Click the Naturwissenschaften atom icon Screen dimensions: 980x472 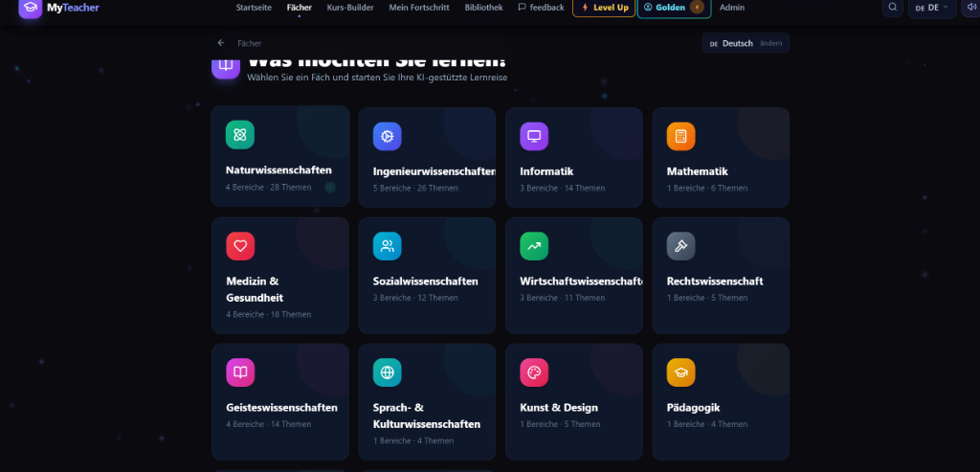coord(240,134)
